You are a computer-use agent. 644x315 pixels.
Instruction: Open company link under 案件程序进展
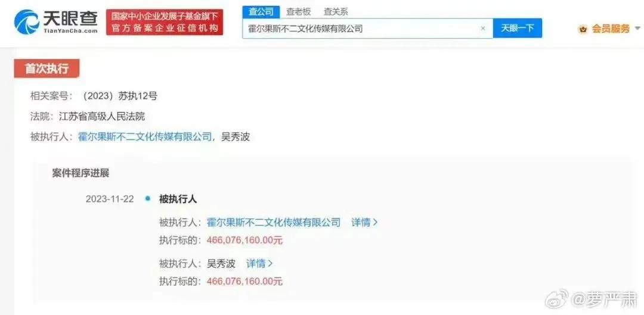pyautogui.click(x=274, y=223)
